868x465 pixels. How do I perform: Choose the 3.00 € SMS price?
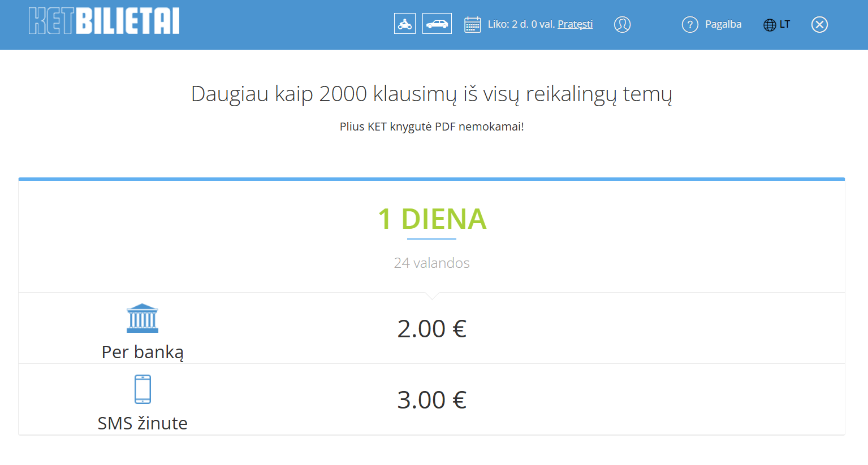pos(431,400)
